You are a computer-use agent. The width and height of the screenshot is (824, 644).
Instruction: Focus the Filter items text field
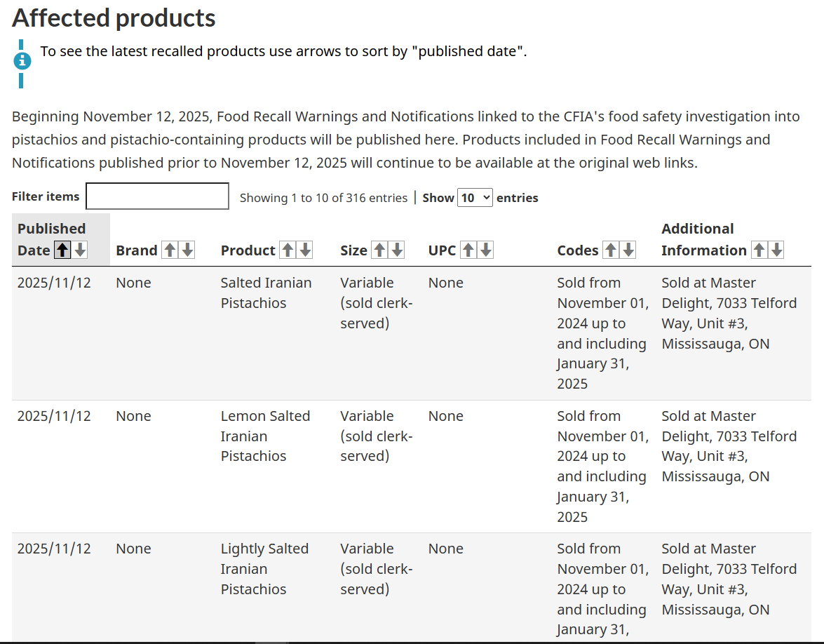click(x=157, y=196)
